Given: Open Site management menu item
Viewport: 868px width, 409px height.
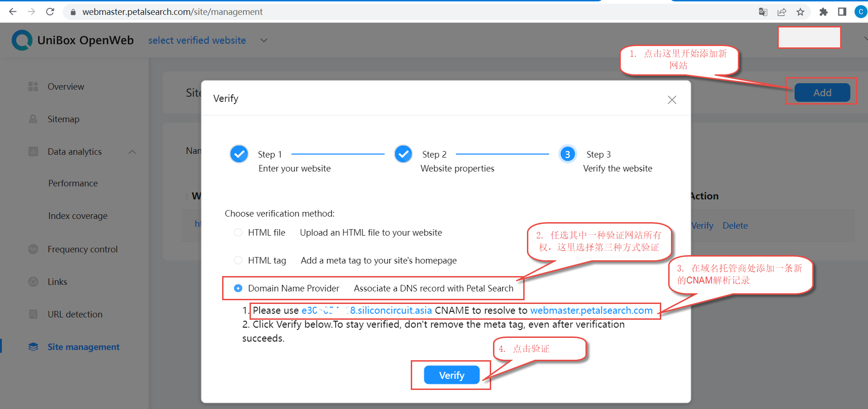Looking at the screenshot, I should [x=84, y=347].
